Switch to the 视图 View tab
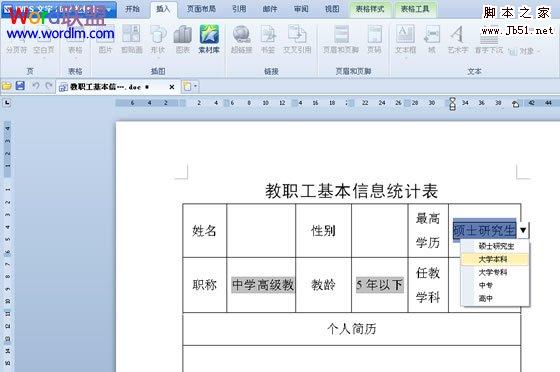Image resolution: width=560 pixels, height=372 pixels. coord(332,9)
